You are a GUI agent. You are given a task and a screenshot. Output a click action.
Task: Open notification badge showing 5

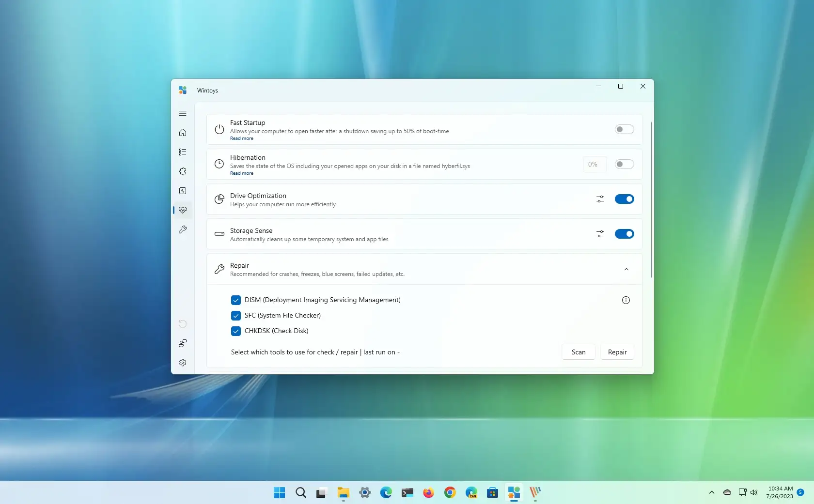[x=800, y=492]
